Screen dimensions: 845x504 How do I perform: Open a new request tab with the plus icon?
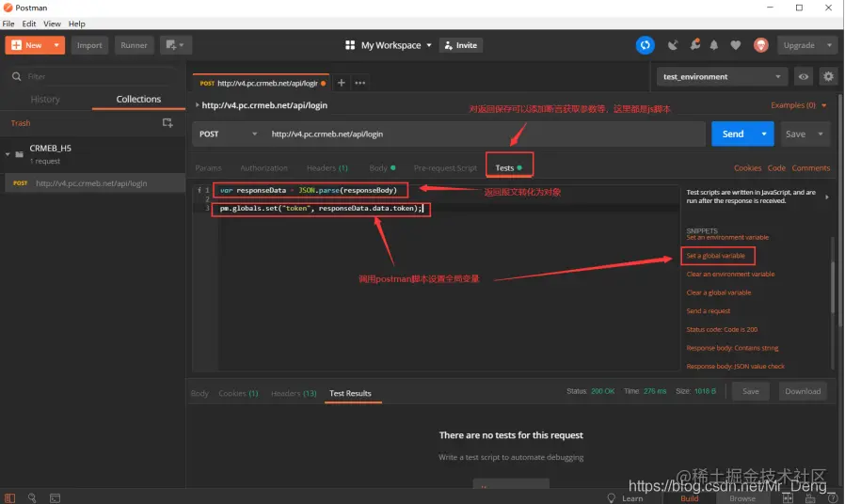pyautogui.click(x=342, y=83)
